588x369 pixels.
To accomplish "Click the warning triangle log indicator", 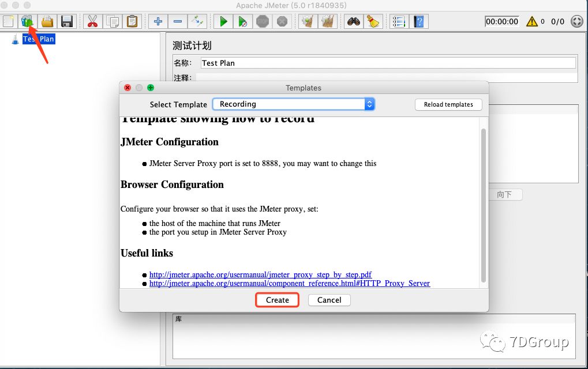I will point(532,21).
